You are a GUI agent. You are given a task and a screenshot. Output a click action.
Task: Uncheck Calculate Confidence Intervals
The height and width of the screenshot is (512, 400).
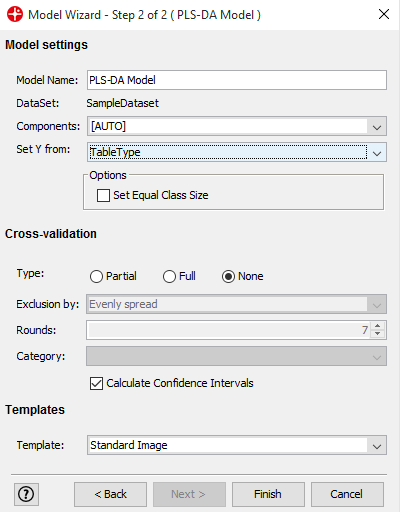point(96,383)
